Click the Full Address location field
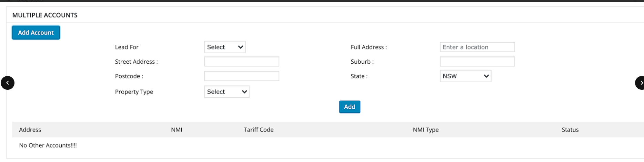 coord(477,47)
